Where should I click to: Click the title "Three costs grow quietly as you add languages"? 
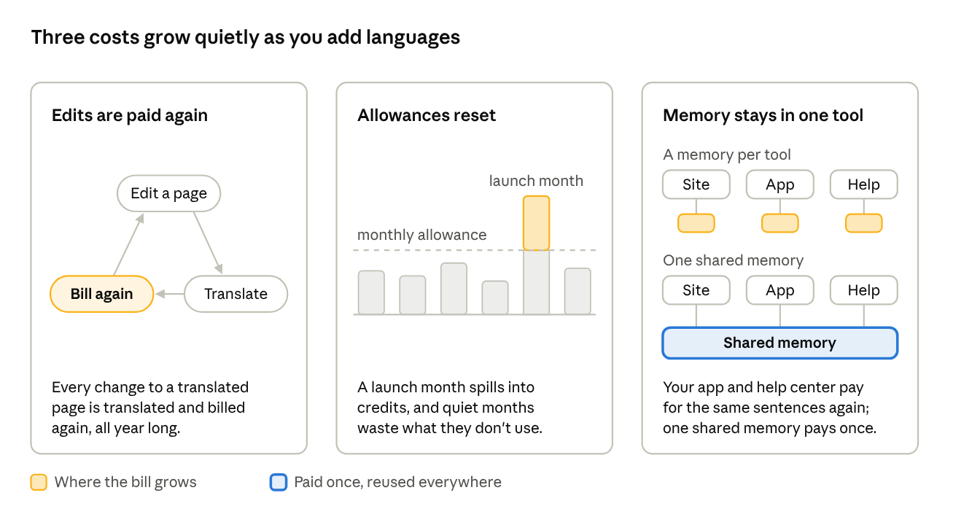[x=246, y=37]
